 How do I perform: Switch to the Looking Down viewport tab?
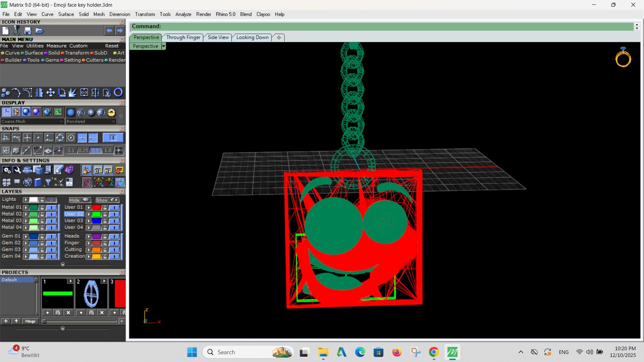click(x=252, y=38)
